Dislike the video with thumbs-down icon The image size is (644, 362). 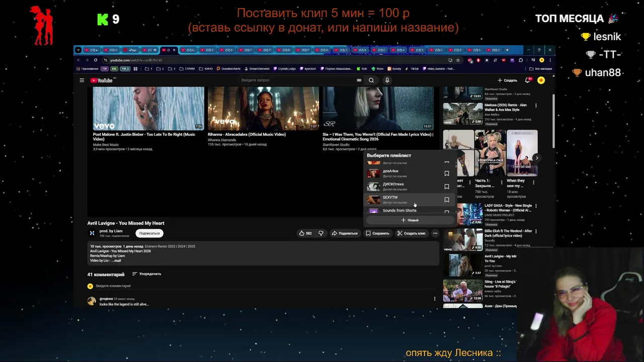tap(320, 233)
